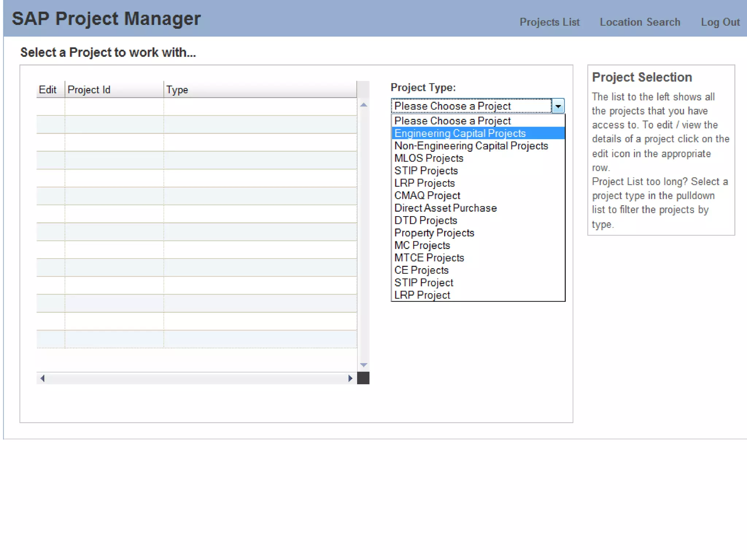Click the Project Type dropdown arrow
Image resolution: width=747 pixels, height=560 pixels.
558,106
